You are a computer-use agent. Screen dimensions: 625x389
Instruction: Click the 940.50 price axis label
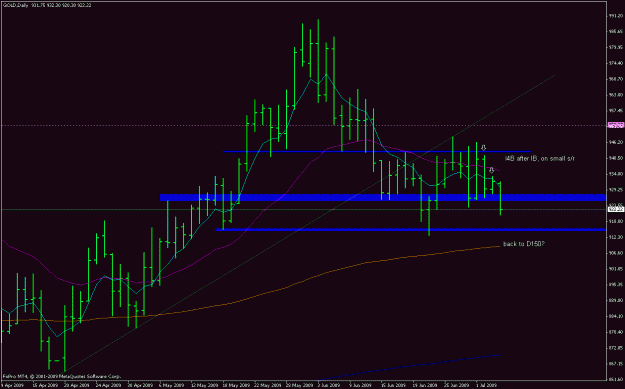(617, 158)
